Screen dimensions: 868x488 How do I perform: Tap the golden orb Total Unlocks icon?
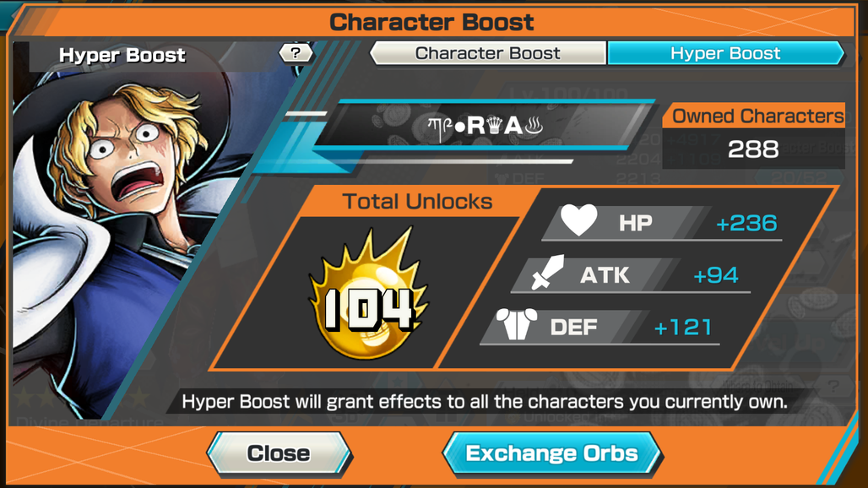[367, 294]
